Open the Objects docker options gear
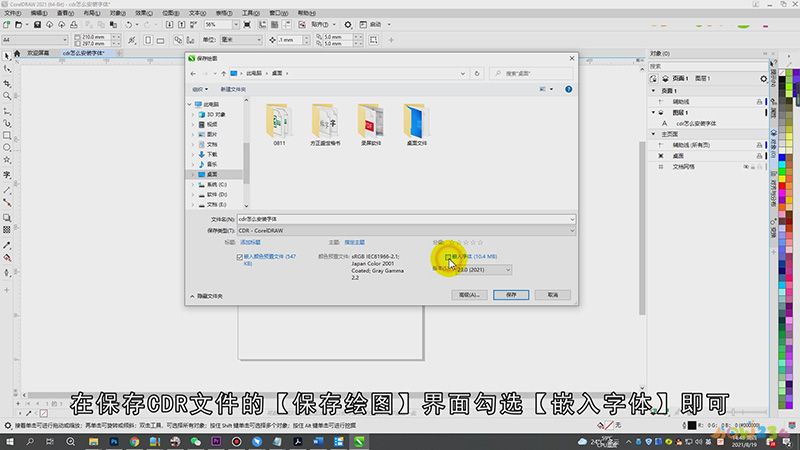Screen dimensions: 800x450 coord(763,79)
